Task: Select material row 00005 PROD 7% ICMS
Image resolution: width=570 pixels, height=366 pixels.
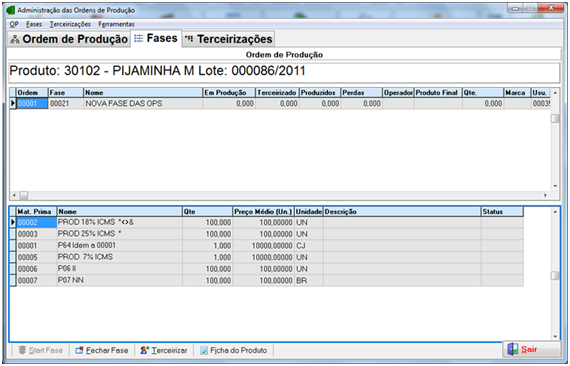Action: click(x=269, y=257)
